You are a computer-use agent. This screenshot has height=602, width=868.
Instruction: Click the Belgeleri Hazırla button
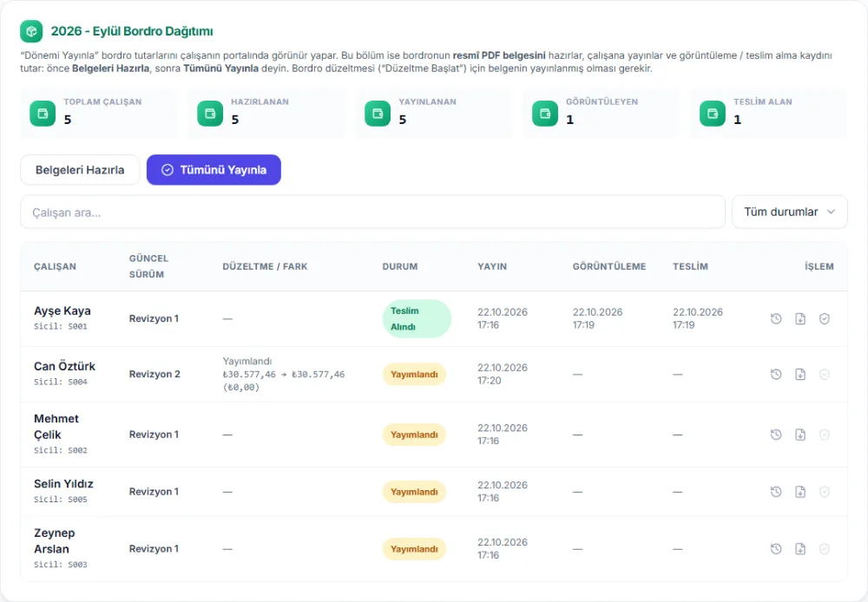tap(80, 170)
